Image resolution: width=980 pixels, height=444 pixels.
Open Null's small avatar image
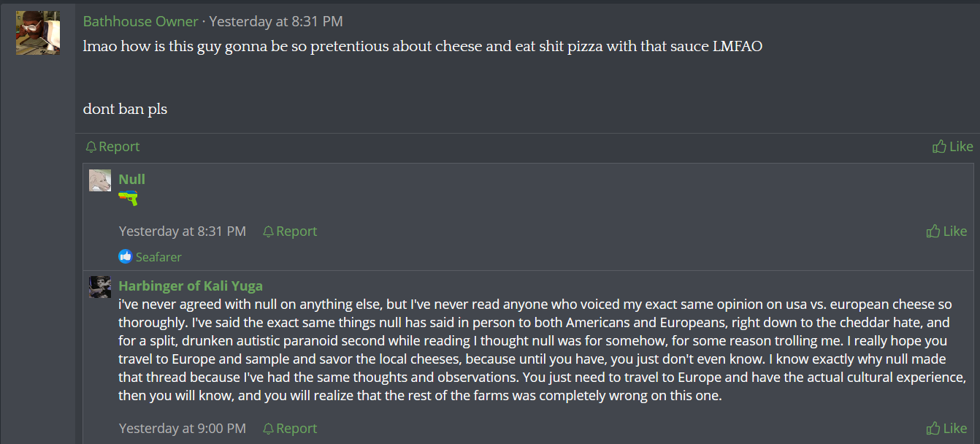tap(100, 180)
